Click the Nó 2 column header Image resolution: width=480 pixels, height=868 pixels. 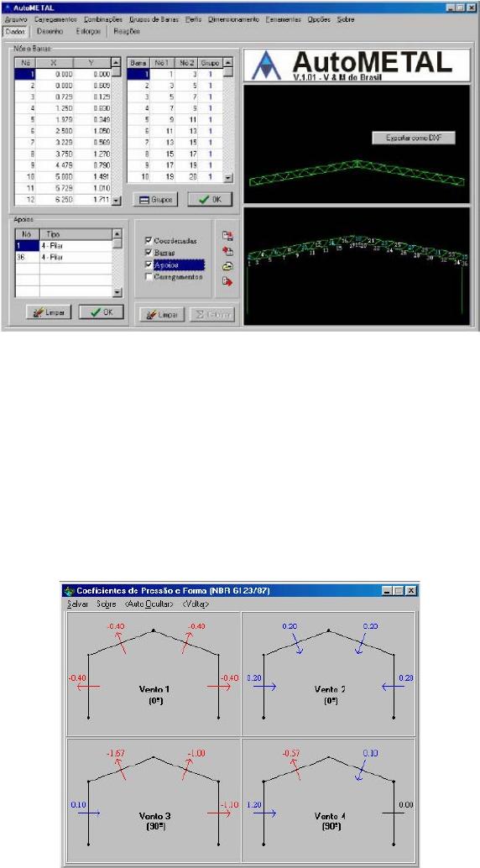click(x=185, y=63)
